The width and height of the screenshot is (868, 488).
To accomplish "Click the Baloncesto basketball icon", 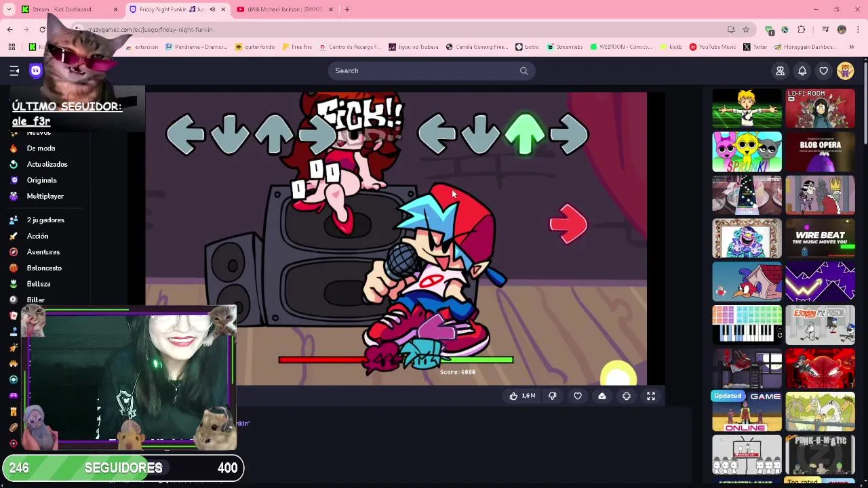I will coord(14,268).
